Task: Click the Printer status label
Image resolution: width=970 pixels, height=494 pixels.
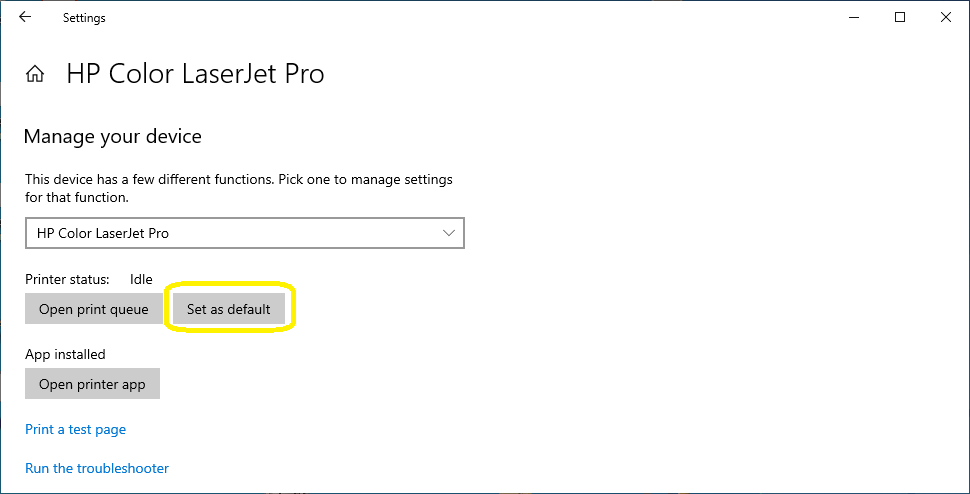Action: pos(67,279)
